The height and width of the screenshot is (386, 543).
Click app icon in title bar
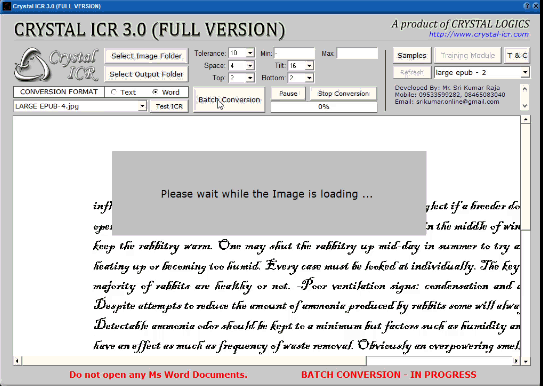click(x=6, y=6)
